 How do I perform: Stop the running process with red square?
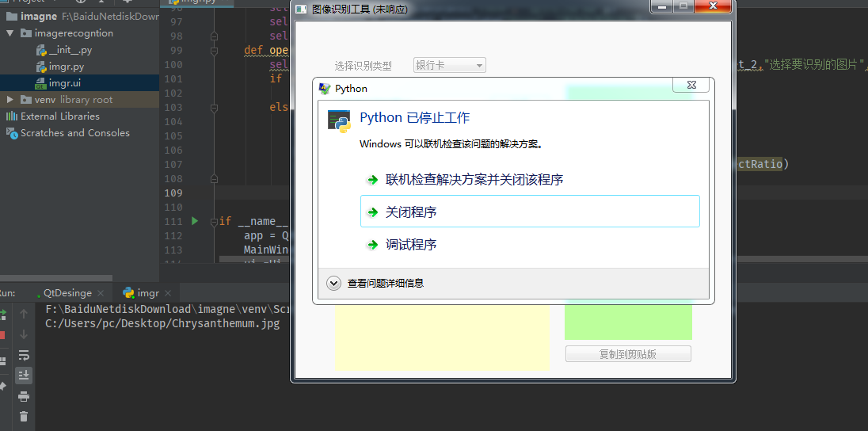click(x=2, y=335)
